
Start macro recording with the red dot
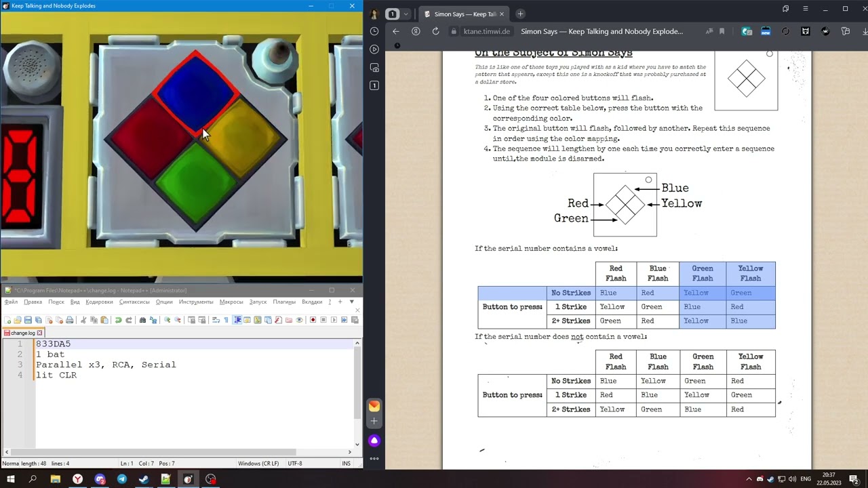(x=313, y=320)
